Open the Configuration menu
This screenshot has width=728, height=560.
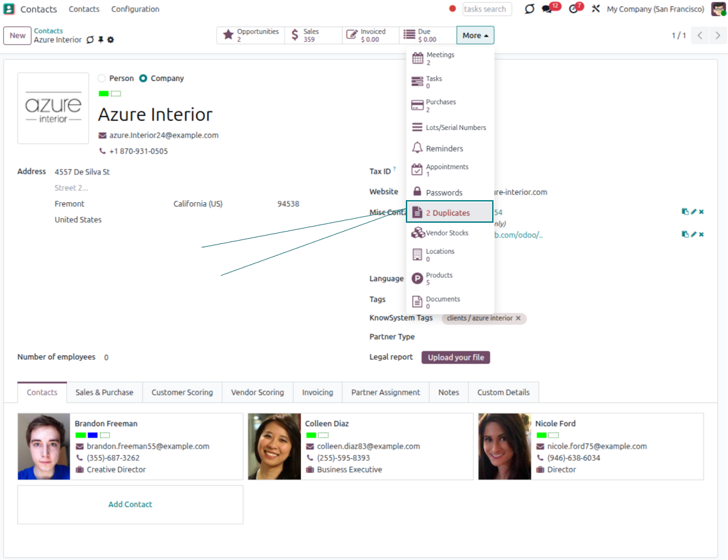135,9
